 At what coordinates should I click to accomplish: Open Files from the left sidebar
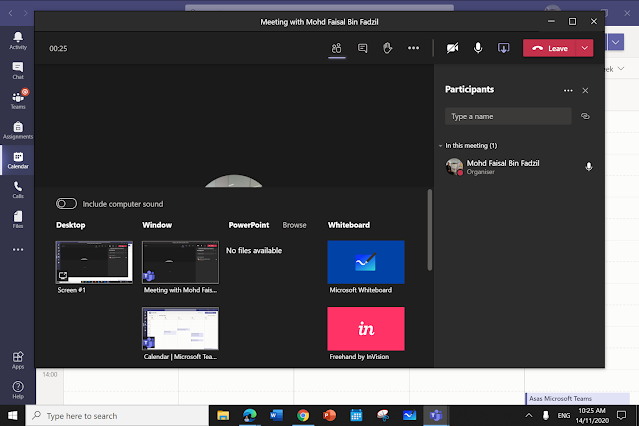[x=18, y=220]
